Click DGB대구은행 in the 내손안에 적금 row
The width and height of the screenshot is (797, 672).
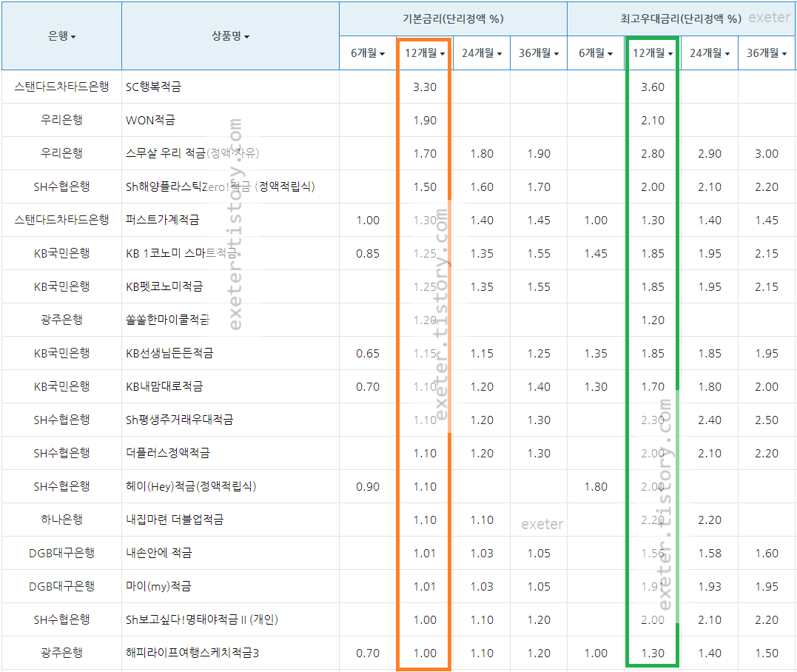61,553
